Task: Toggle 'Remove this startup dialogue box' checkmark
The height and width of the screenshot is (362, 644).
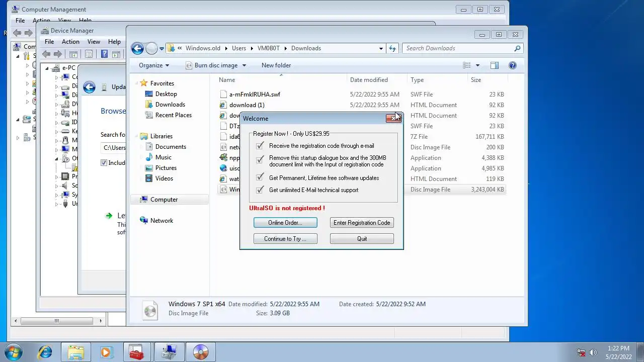Action: (260, 160)
